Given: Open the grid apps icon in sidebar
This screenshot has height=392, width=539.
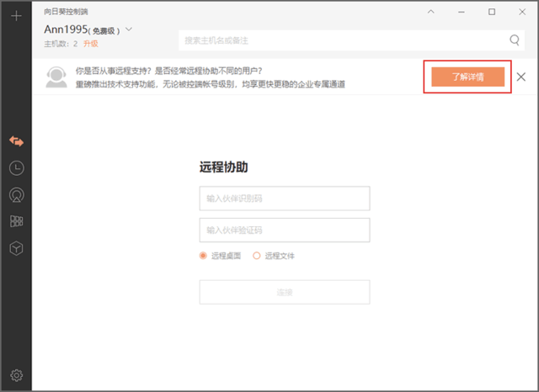Looking at the screenshot, I should (16, 221).
